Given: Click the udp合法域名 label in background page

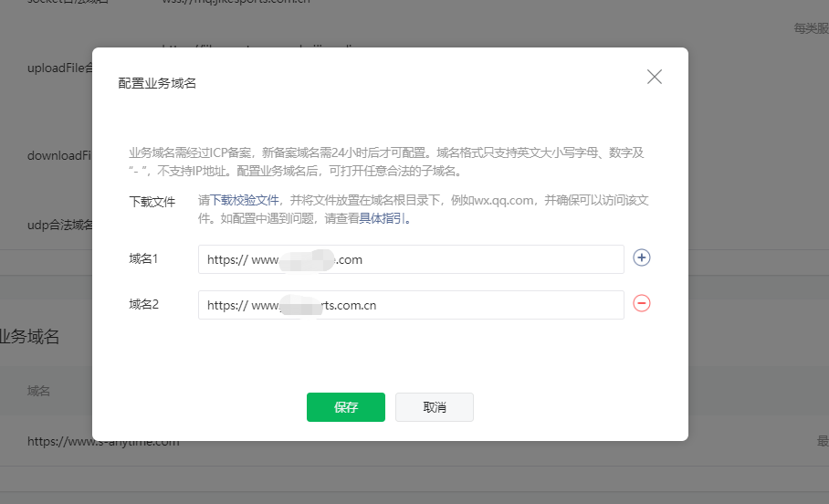Looking at the screenshot, I should 59,225.
